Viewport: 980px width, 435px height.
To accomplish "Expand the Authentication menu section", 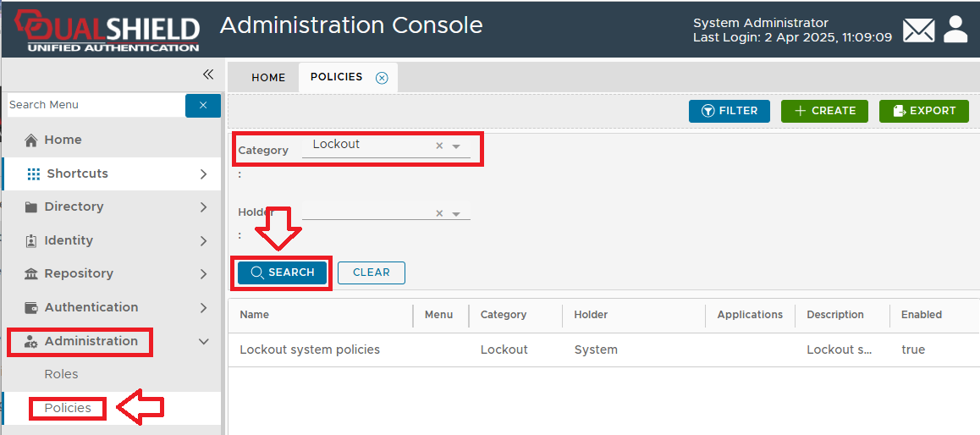I will click(203, 307).
